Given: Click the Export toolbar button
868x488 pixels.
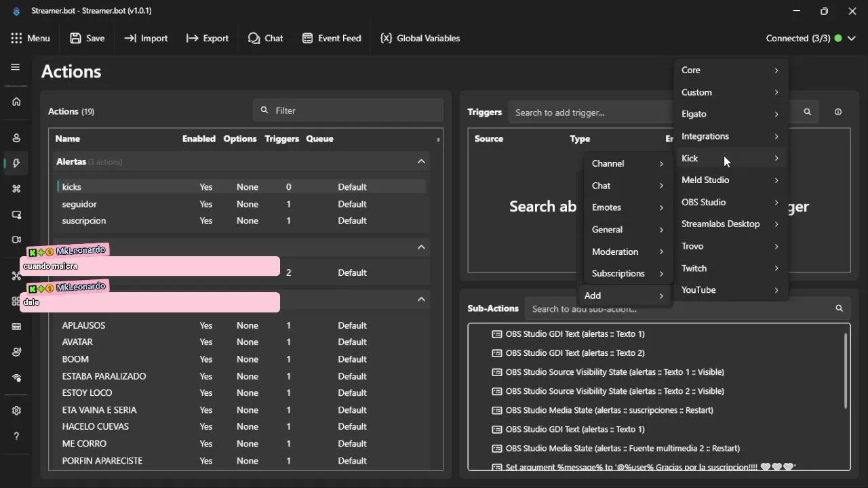Looking at the screenshot, I should tap(208, 39).
